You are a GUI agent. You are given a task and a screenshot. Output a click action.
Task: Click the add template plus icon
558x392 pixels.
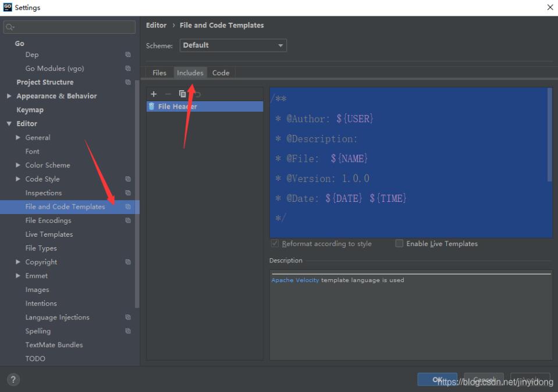(x=154, y=94)
